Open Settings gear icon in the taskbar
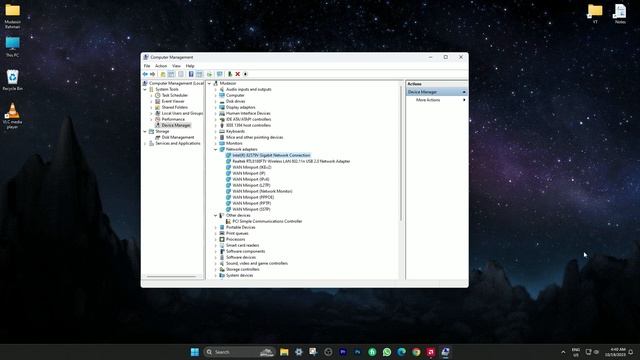Viewport: 640px width, 360px height. 299,352
